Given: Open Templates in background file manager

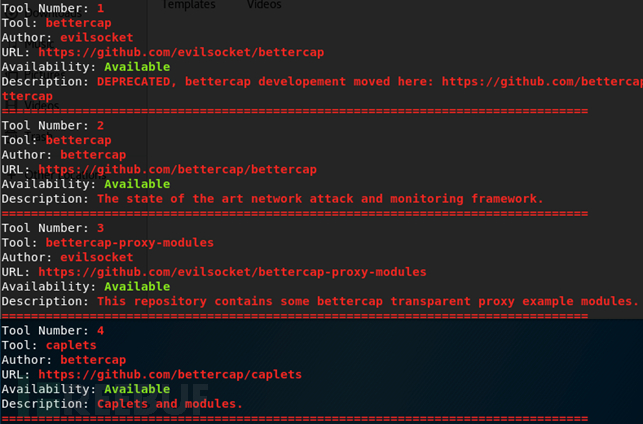Looking at the screenshot, I should tap(188, 4).
